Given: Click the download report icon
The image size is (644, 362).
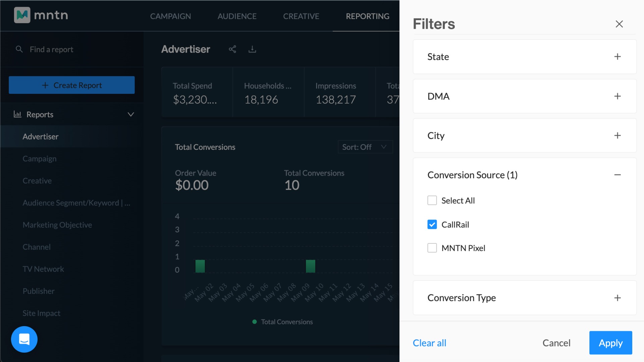Looking at the screenshot, I should pyautogui.click(x=252, y=49).
